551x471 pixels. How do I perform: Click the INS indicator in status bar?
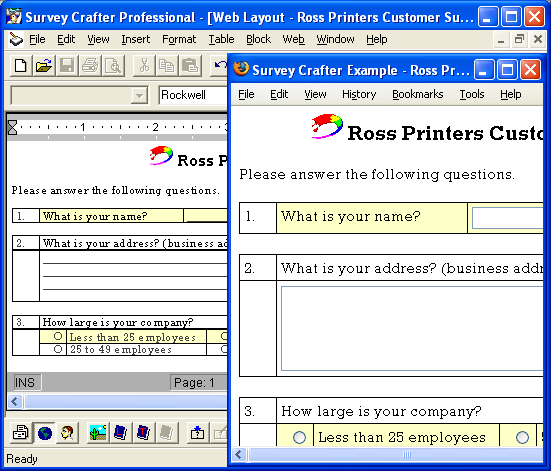pyautogui.click(x=27, y=382)
